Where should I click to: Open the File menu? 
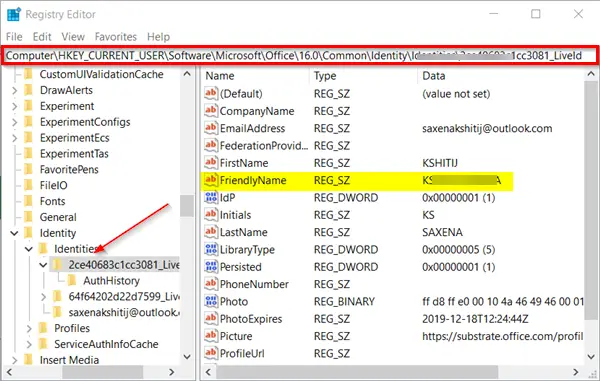tap(14, 37)
